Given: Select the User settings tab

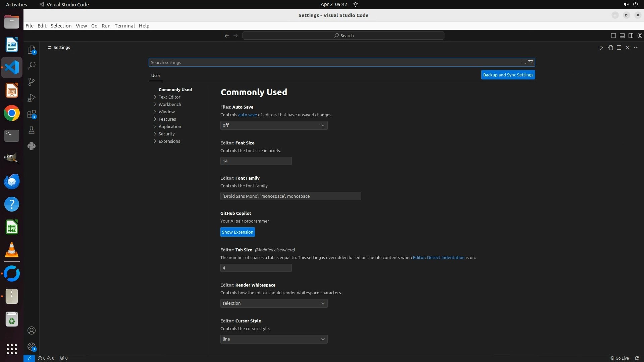Looking at the screenshot, I should coord(156,75).
